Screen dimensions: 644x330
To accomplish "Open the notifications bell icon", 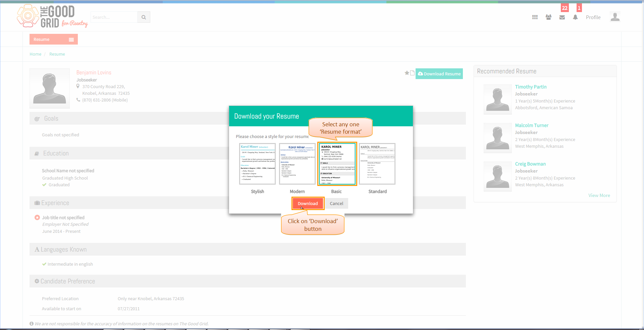I will tap(575, 17).
